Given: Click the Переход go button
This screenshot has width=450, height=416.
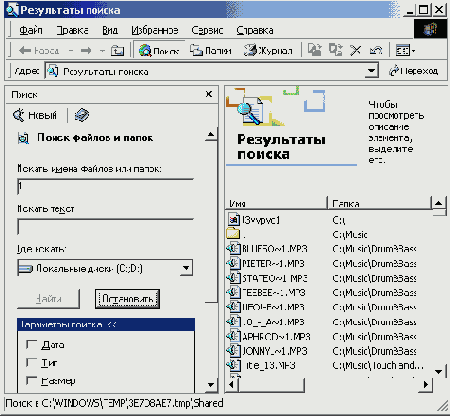Looking at the screenshot, I should (413, 71).
